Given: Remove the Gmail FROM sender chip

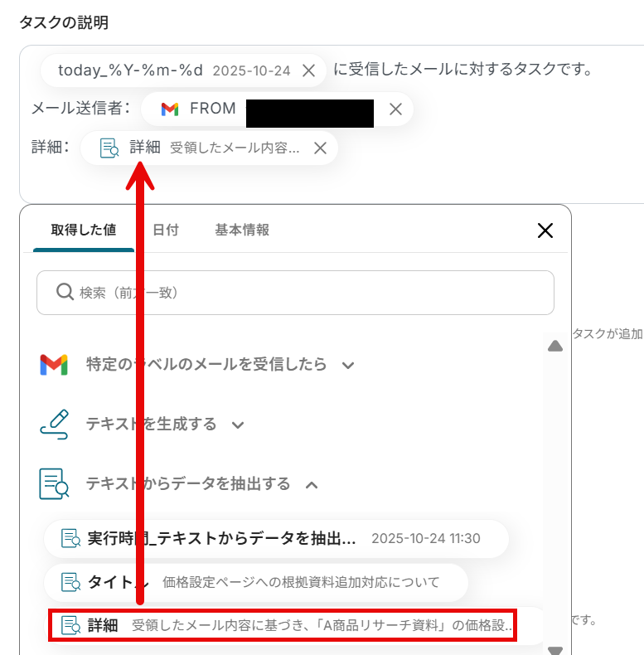Looking at the screenshot, I should (395, 109).
